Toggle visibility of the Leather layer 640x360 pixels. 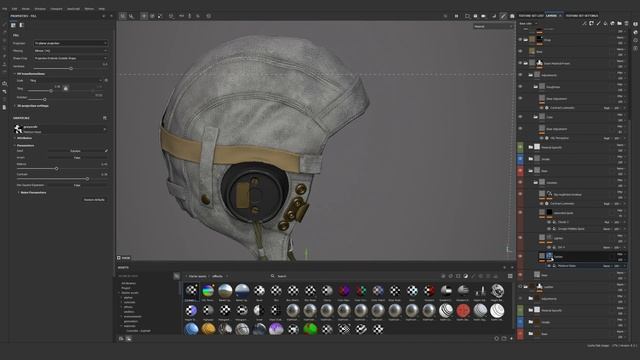520,287
